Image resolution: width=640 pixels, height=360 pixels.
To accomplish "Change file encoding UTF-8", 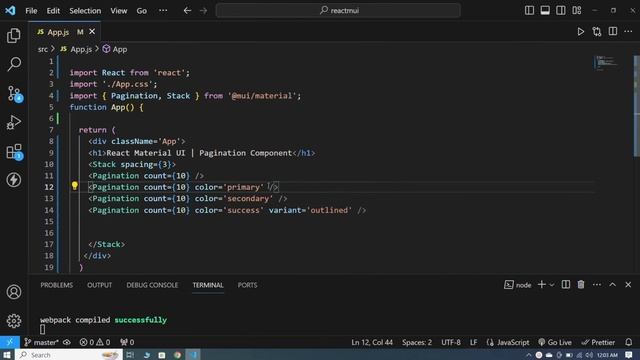I will coord(451,342).
